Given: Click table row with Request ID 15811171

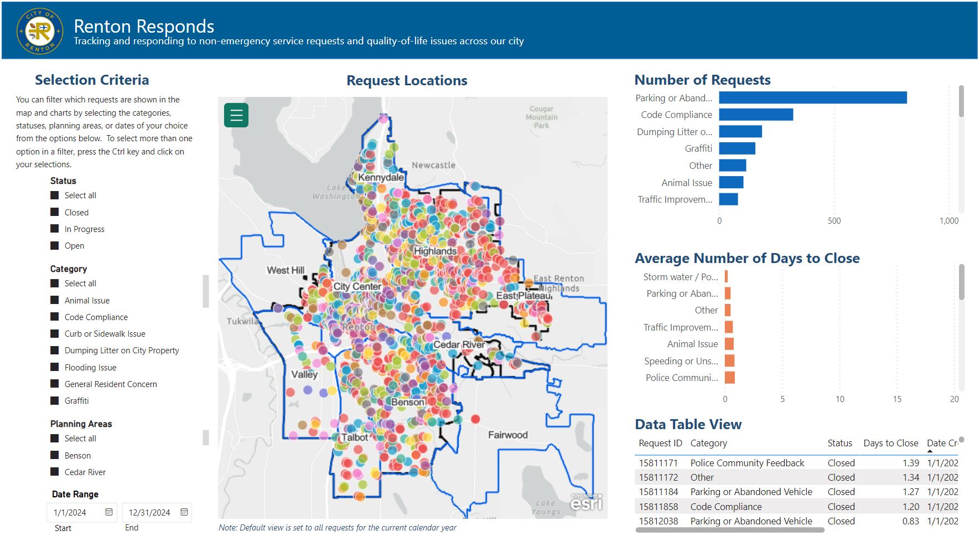Looking at the screenshot, I should [797, 463].
